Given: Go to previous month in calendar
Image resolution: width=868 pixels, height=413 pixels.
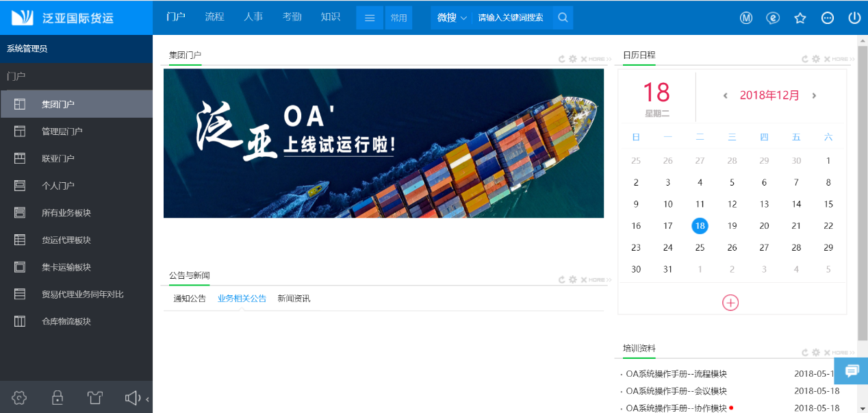Looking at the screenshot, I should click(x=725, y=96).
